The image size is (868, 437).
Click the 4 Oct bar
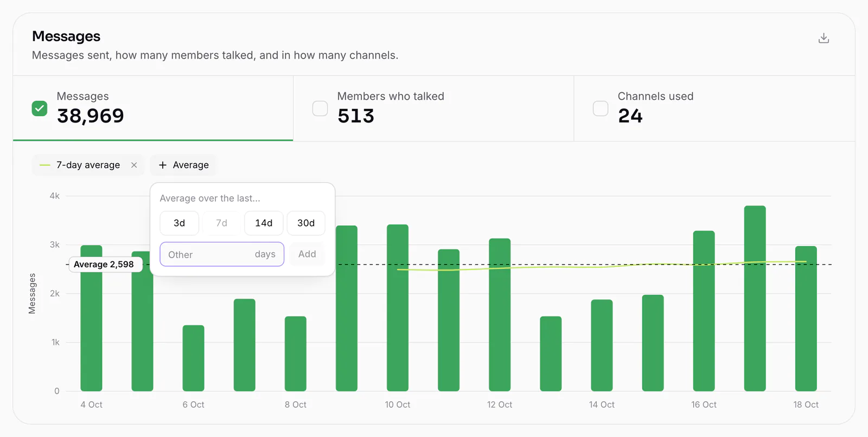(x=91, y=318)
